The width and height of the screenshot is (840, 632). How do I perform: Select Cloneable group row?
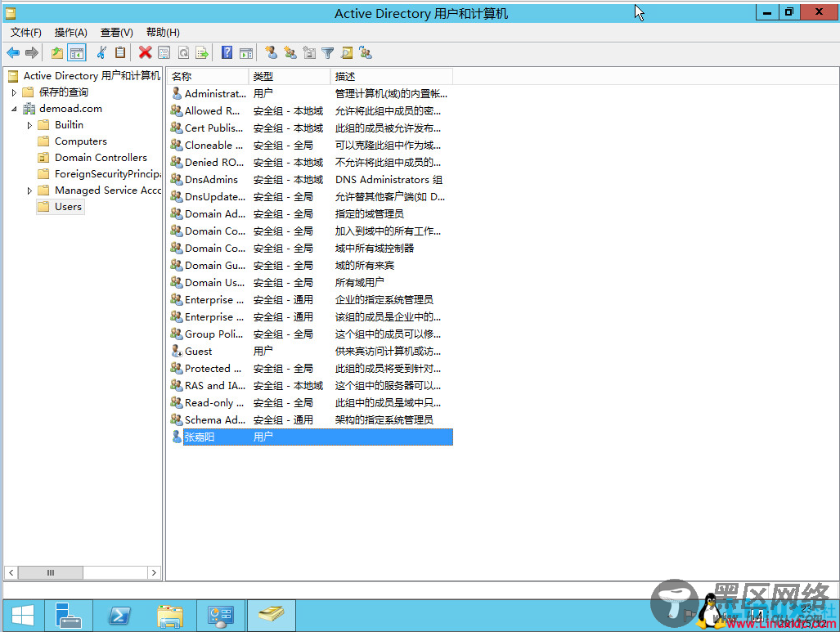click(x=310, y=146)
